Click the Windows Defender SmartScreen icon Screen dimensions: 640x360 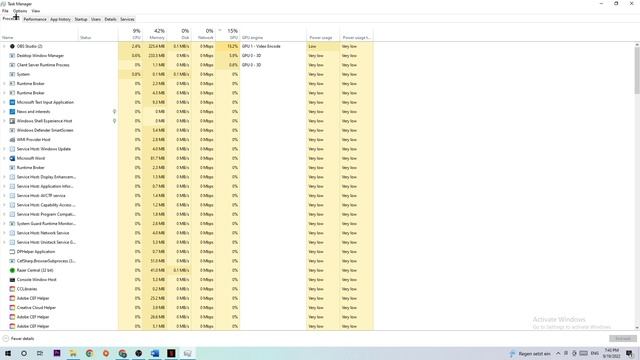(12, 130)
